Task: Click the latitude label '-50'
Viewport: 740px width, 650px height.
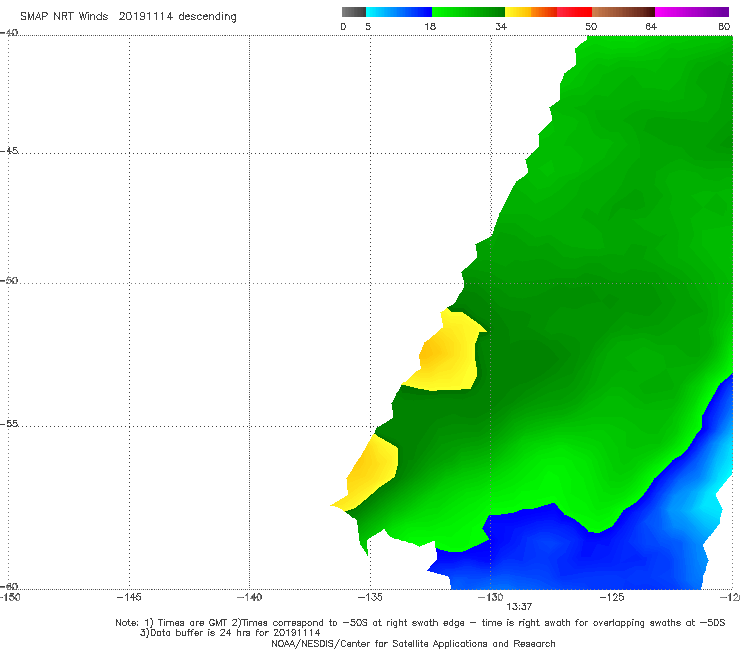Action: [9, 280]
